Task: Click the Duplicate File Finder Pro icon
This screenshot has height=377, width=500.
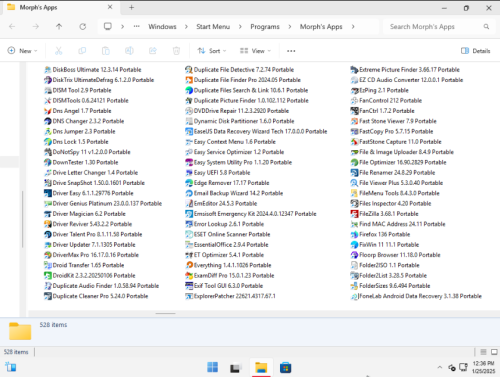Action: coord(189,80)
